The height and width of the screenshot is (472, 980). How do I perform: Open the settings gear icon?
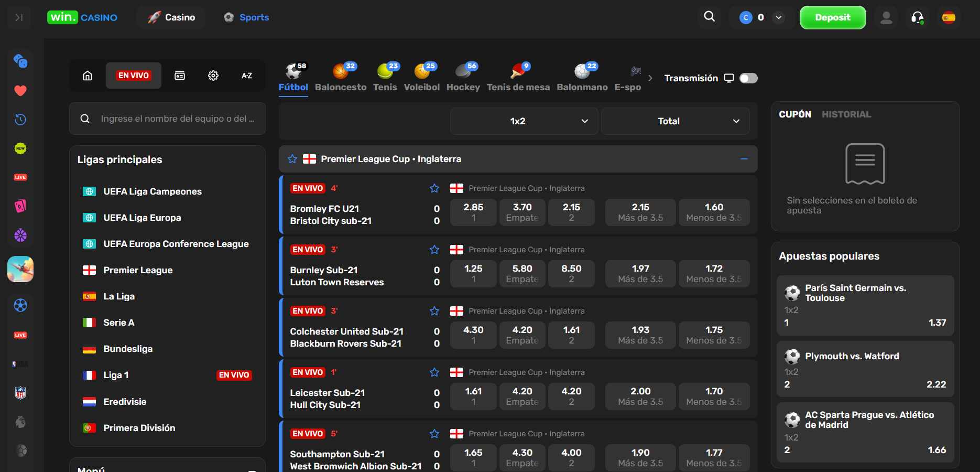click(x=213, y=76)
